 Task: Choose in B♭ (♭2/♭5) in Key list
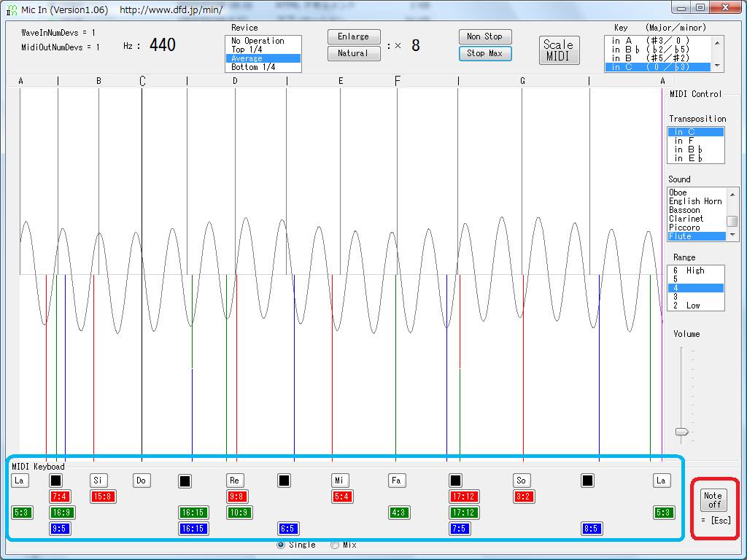click(658, 50)
